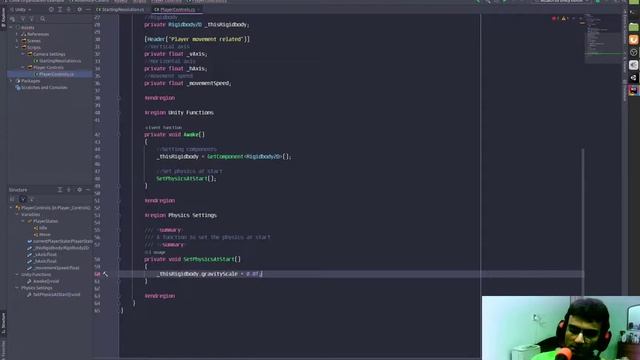Select Awake():void in Structure
The width and height of the screenshot is (640, 360).
[43, 281]
